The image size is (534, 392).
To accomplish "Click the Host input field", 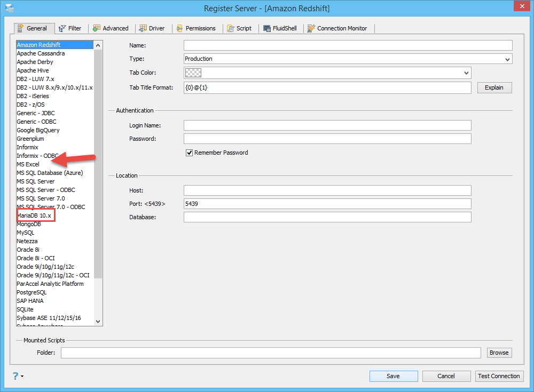I will [328, 190].
